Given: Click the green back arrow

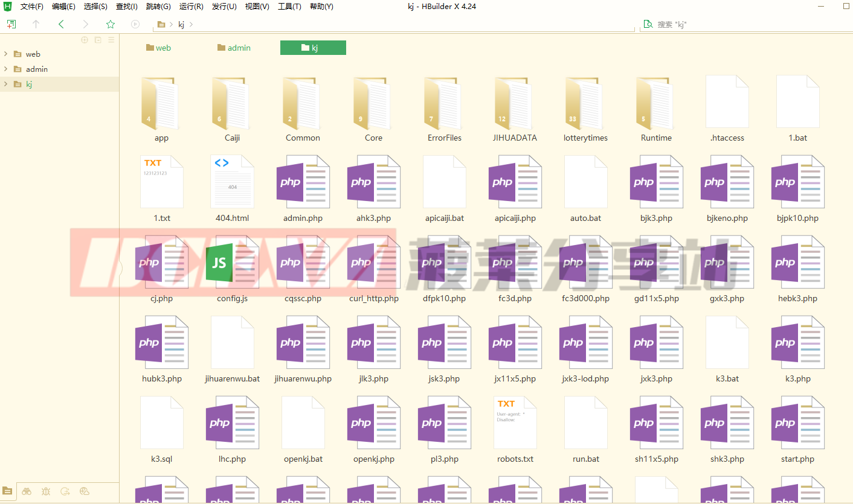Looking at the screenshot, I should pos(60,24).
